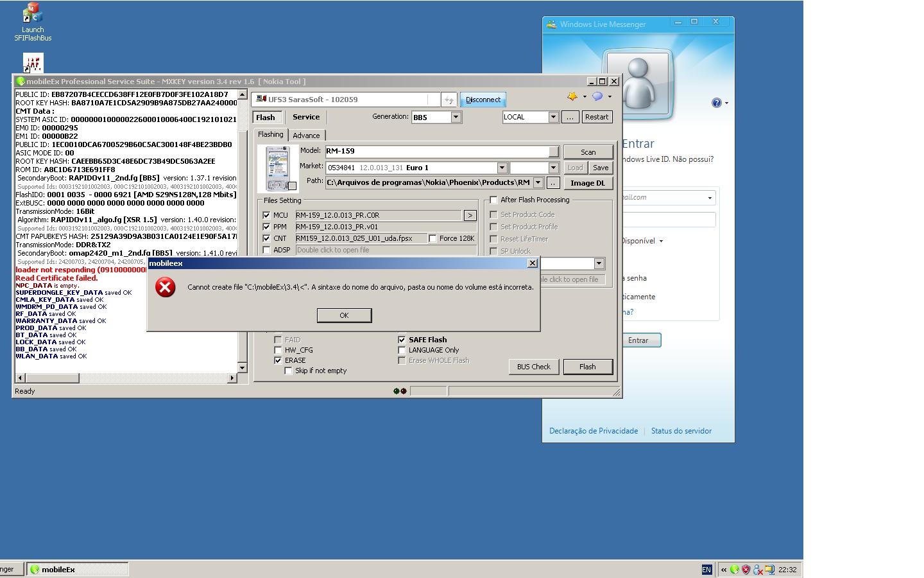Screen dimensions: 924x578
Task: Switch to the Service main tab
Action: (x=306, y=117)
